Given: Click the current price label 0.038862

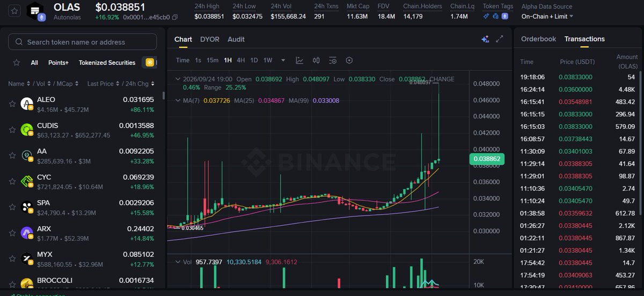Looking at the screenshot, I should pyautogui.click(x=487, y=159).
